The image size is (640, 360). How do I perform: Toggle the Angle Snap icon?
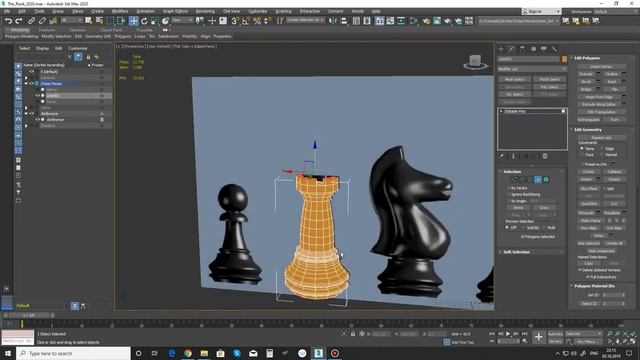coord(246,20)
